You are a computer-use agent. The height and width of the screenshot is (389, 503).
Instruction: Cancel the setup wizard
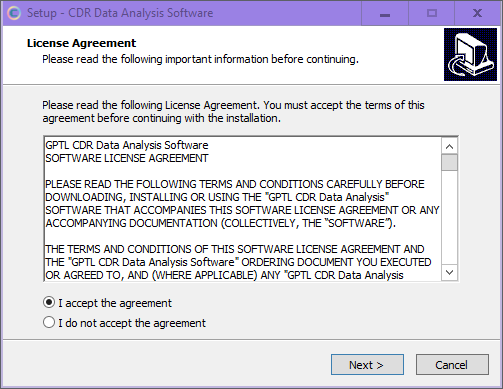coord(452,365)
